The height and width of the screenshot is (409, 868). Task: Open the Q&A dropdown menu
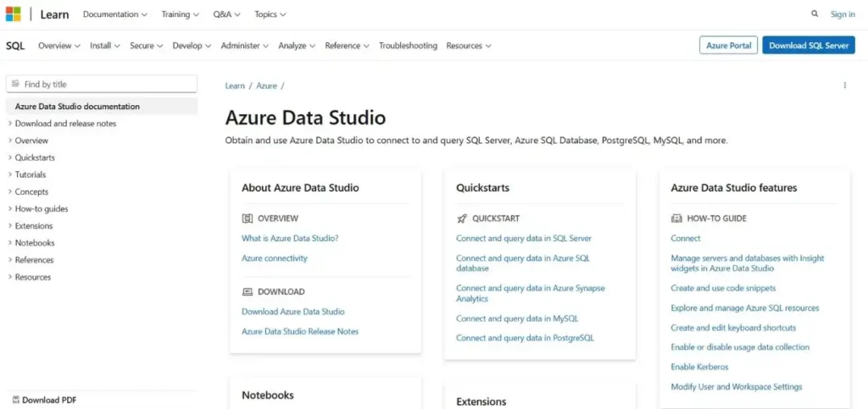(x=227, y=14)
